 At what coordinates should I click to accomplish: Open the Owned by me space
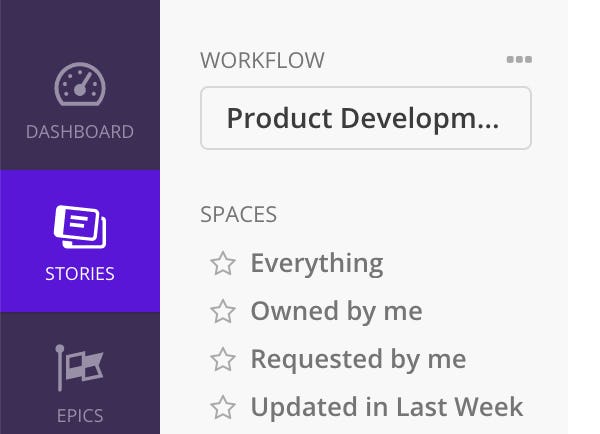pyautogui.click(x=336, y=311)
